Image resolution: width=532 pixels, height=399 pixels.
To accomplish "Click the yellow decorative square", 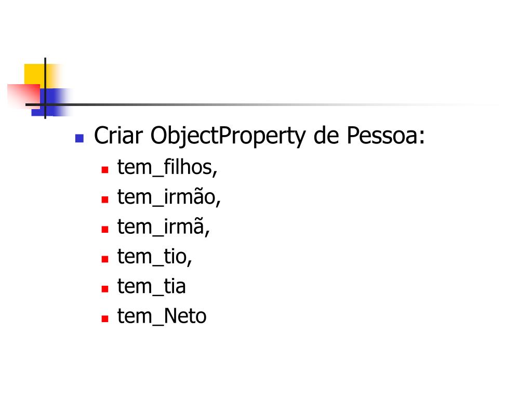I will 33,73.
